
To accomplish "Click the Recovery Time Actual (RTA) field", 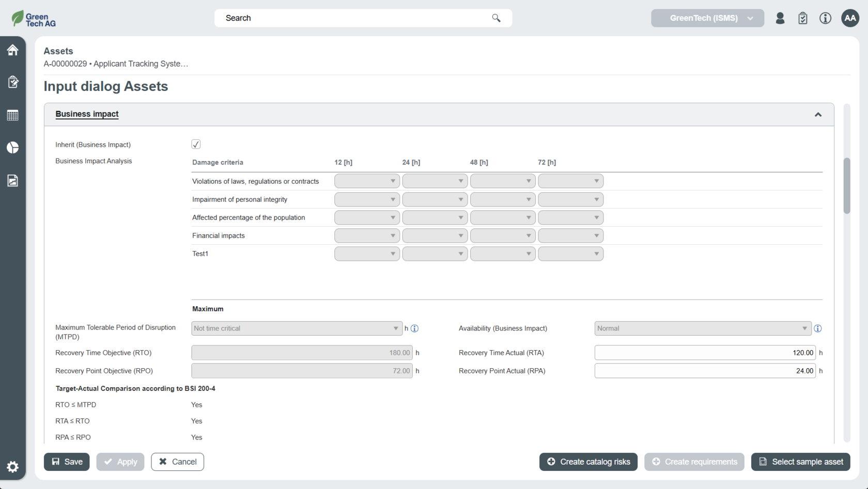I will point(705,353).
